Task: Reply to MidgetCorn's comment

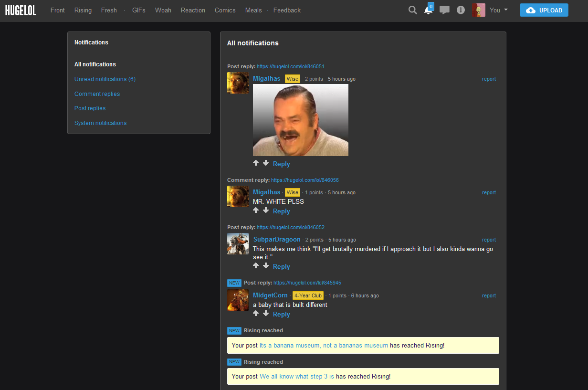Action: [x=282, y=314]
